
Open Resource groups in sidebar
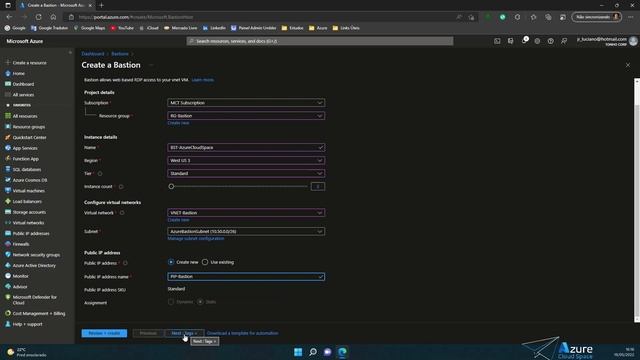(29, 127)
